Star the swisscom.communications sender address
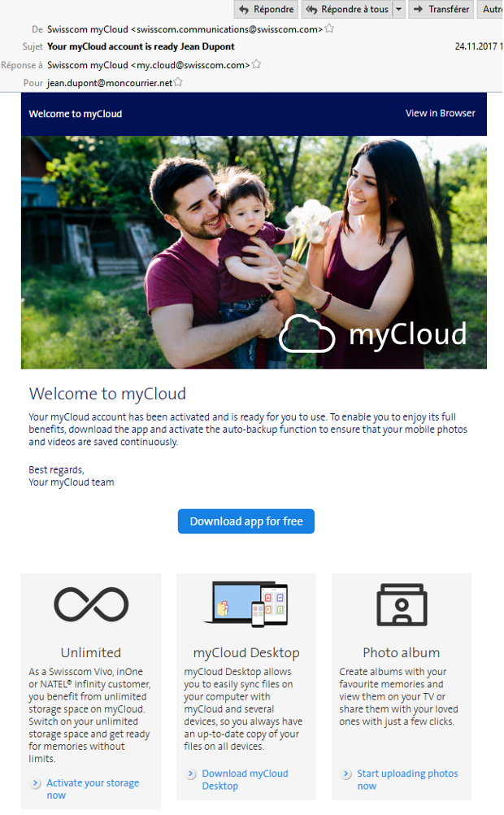Viewport: 504px width, 815px height. point(329,29)
